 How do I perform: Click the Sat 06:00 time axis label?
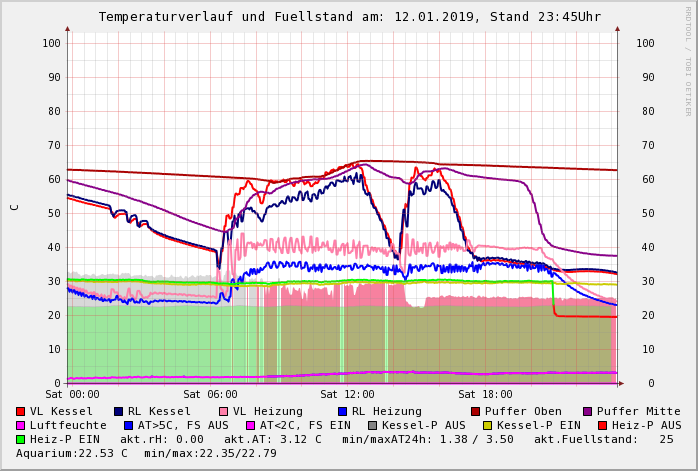tap(210, 395)
